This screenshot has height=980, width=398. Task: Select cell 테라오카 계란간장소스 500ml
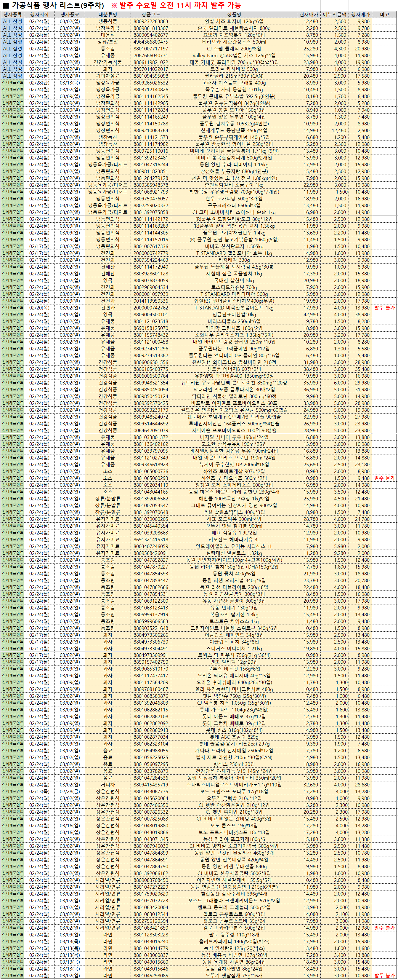(234, 42)
